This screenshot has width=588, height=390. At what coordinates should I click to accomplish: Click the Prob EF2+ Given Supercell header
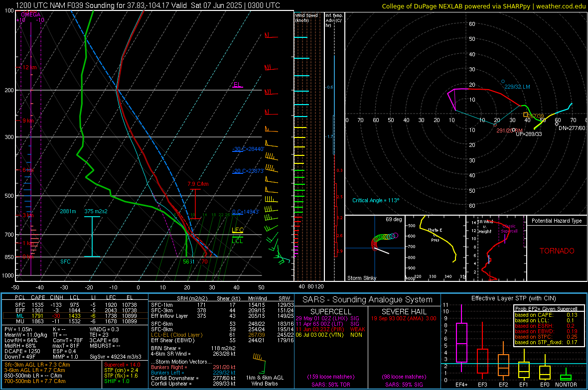pos(546,309)
